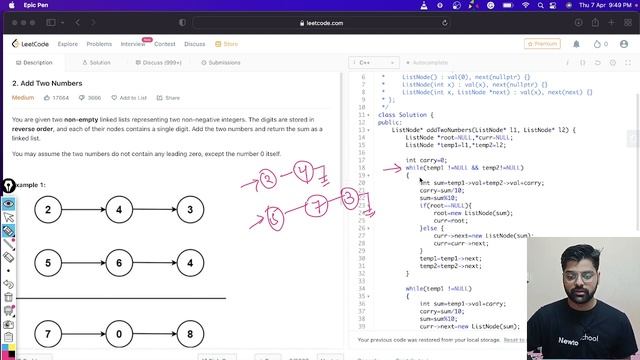Open editor info icon

click(x=567, y=62)
